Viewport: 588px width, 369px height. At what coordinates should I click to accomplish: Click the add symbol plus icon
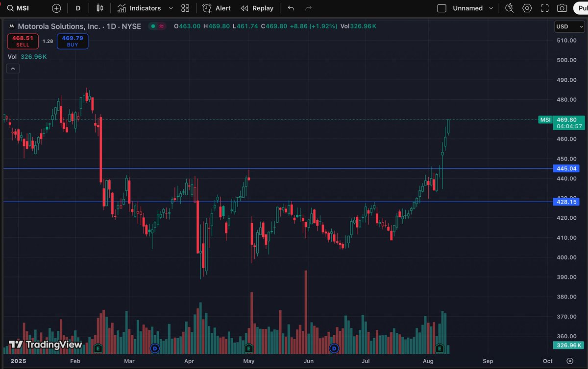pos(56,8)
